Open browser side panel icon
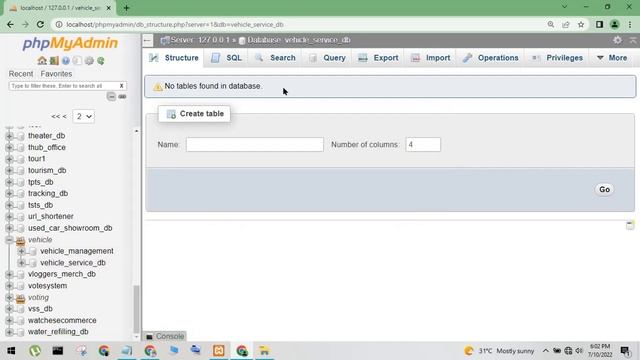The width and height of the screenshot is (640, 360). pyautogui.click(x=599, y=24)
